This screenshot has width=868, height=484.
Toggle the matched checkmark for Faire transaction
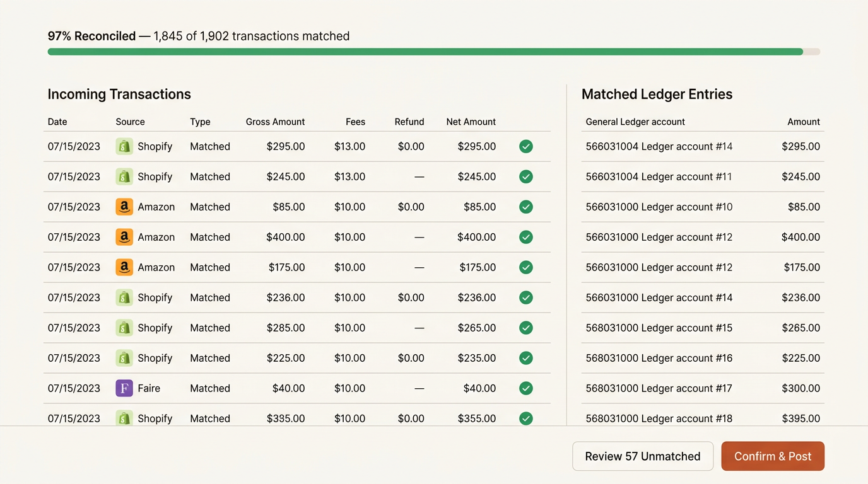tap(526, 388)
